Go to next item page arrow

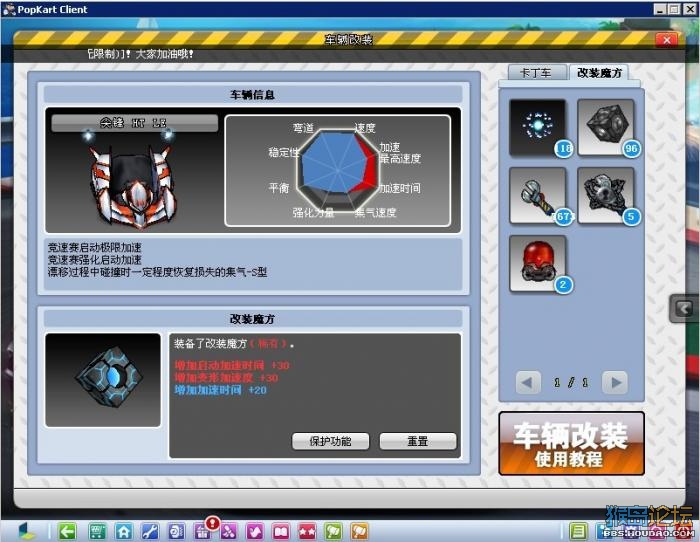coord(615,383)
